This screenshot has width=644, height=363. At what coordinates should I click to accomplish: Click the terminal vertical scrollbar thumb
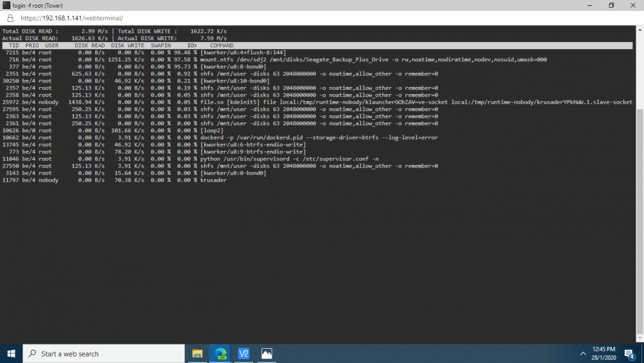tap(640, 221)
